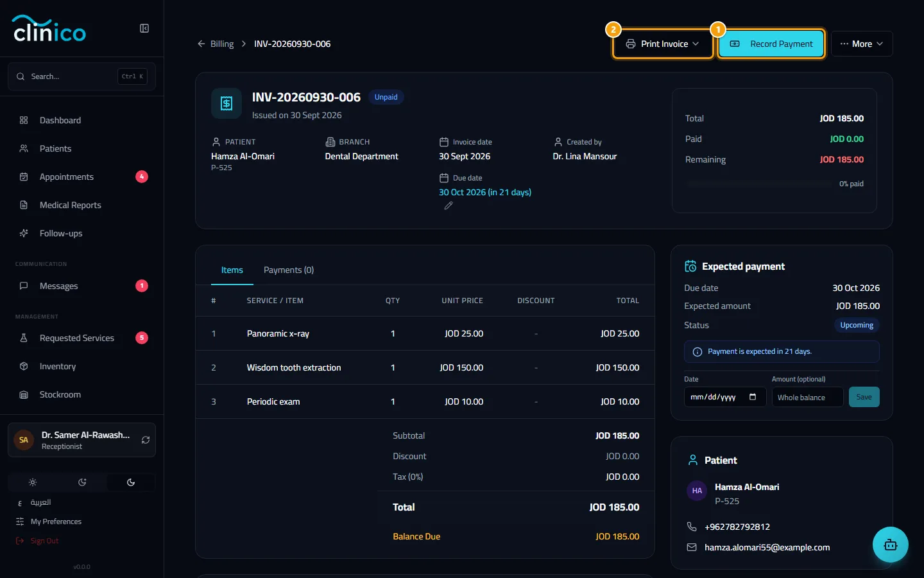The height and width of the screenshot is (578, 924).
Task: Click the Dr. Samer Al-Rawash user card
Action: click(x=81, y=440)
